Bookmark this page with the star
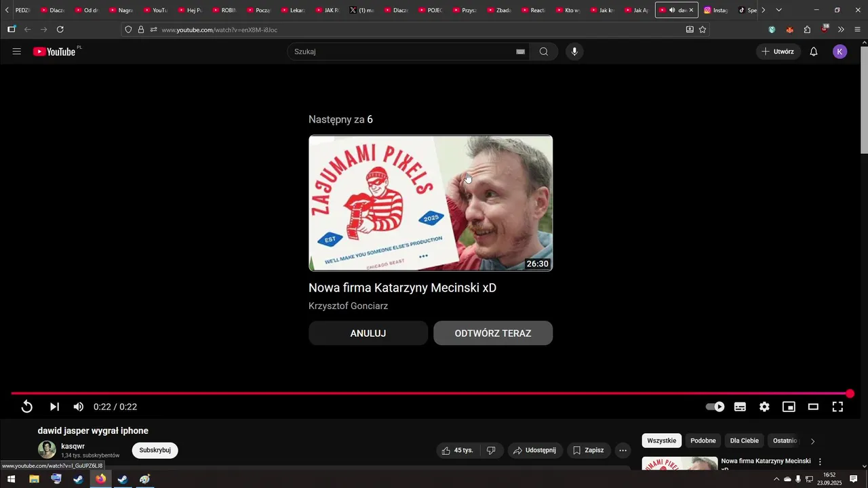Screen dimensions: 868x488 tap(703, 29)
